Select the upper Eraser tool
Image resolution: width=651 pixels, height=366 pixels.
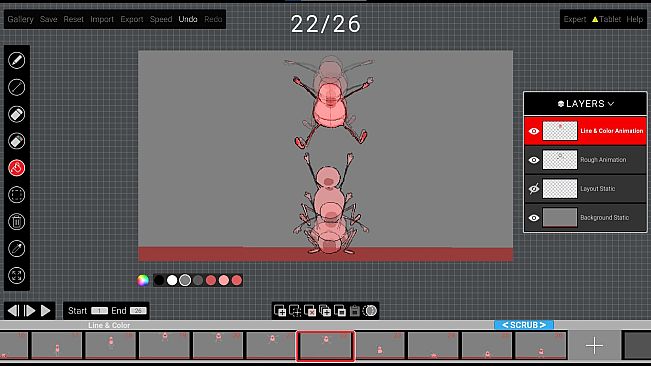(x=17, y=114)
